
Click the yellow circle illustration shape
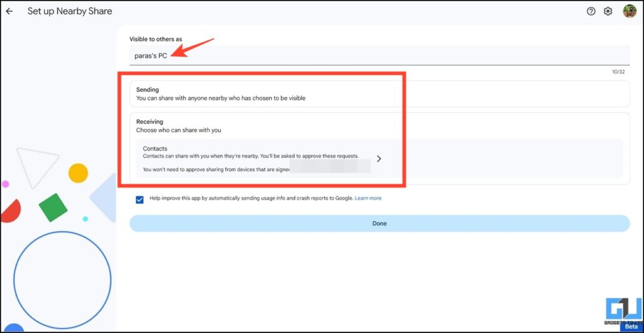coord(78,173)
